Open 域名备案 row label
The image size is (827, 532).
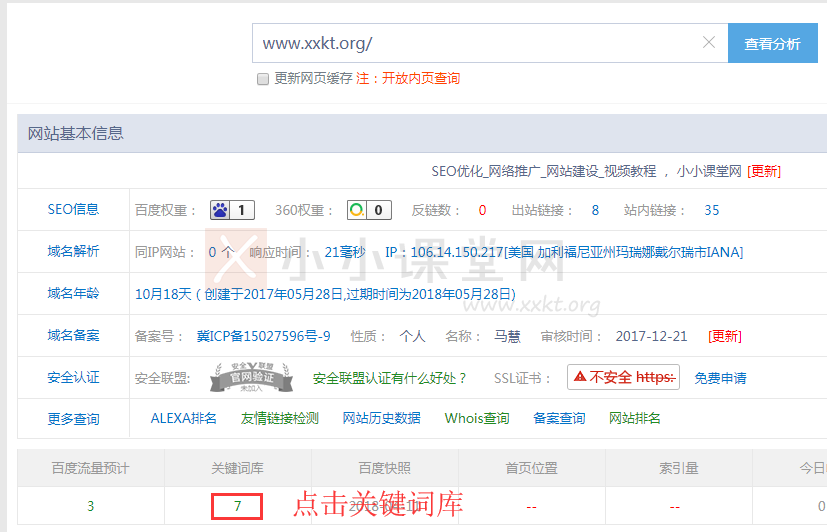(x=73, y=336)
